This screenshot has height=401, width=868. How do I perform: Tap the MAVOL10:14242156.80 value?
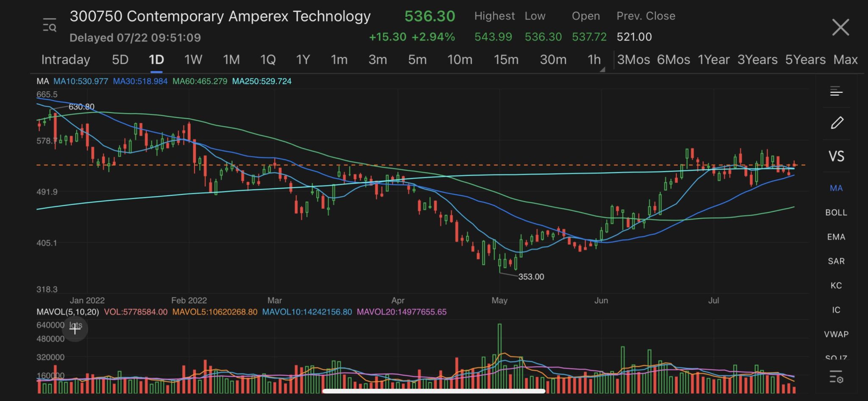tap(307, 312)
